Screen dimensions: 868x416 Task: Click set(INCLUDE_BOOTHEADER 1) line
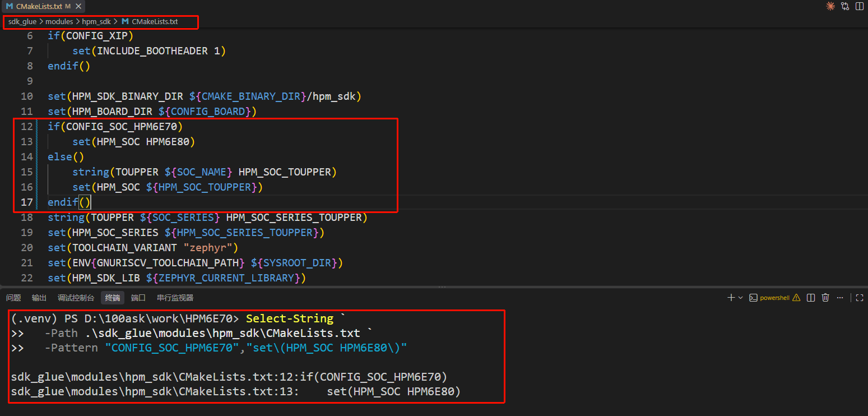(x=149, y=50)
